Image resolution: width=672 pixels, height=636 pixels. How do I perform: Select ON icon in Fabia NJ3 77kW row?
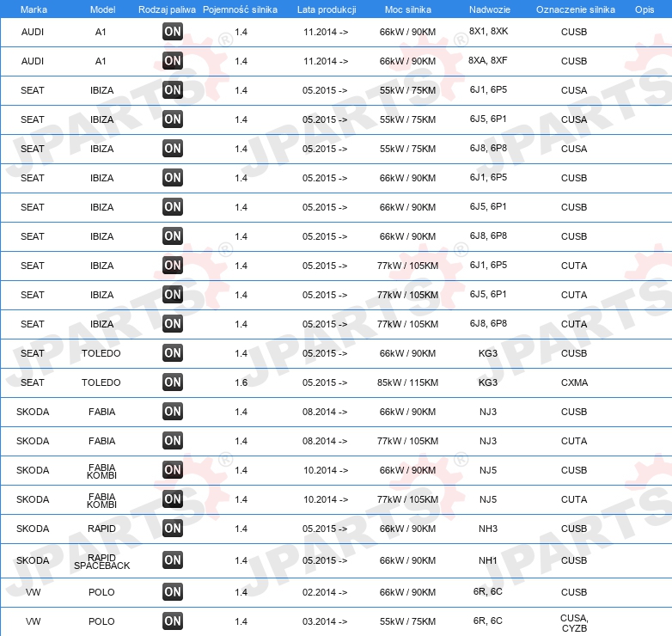[173, 440]
